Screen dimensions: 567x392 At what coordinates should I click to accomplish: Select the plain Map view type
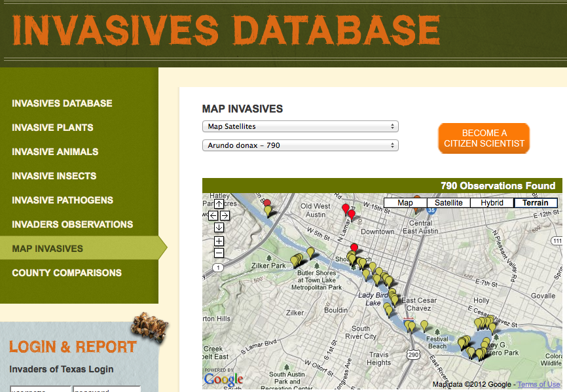pyautogui.click(x=405, y=203)
